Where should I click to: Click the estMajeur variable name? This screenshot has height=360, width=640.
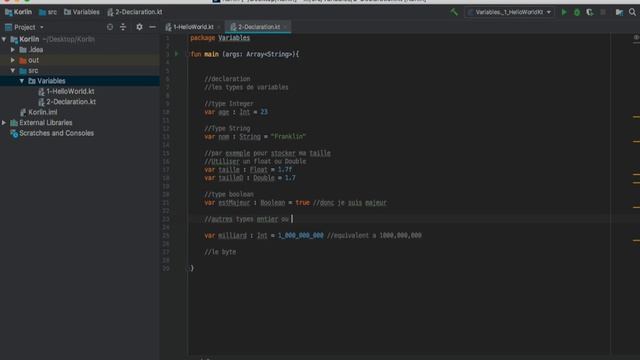(x=234, y=202)
